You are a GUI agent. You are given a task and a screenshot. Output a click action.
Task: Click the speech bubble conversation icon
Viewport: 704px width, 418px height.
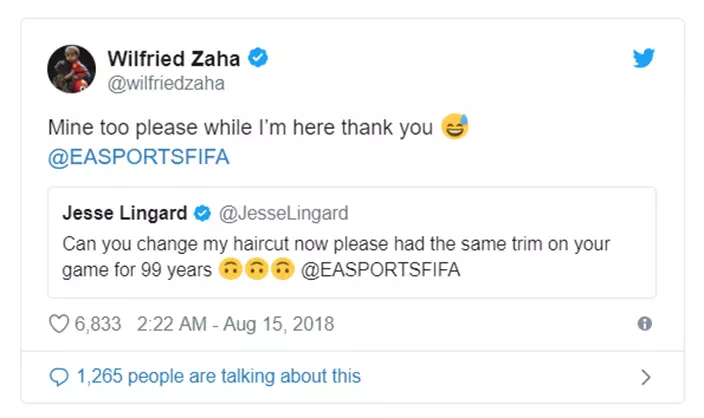point(59,377)
